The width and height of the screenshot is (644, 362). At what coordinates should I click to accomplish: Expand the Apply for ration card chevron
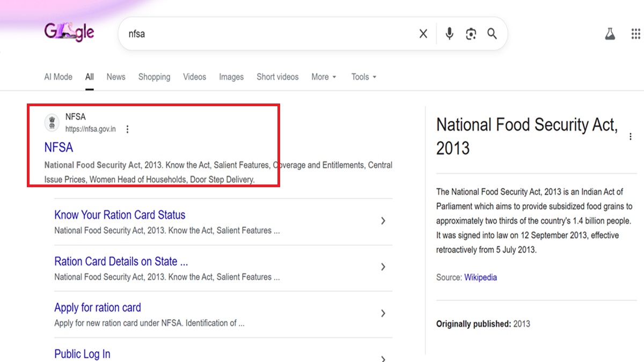[x=383, y=313]
